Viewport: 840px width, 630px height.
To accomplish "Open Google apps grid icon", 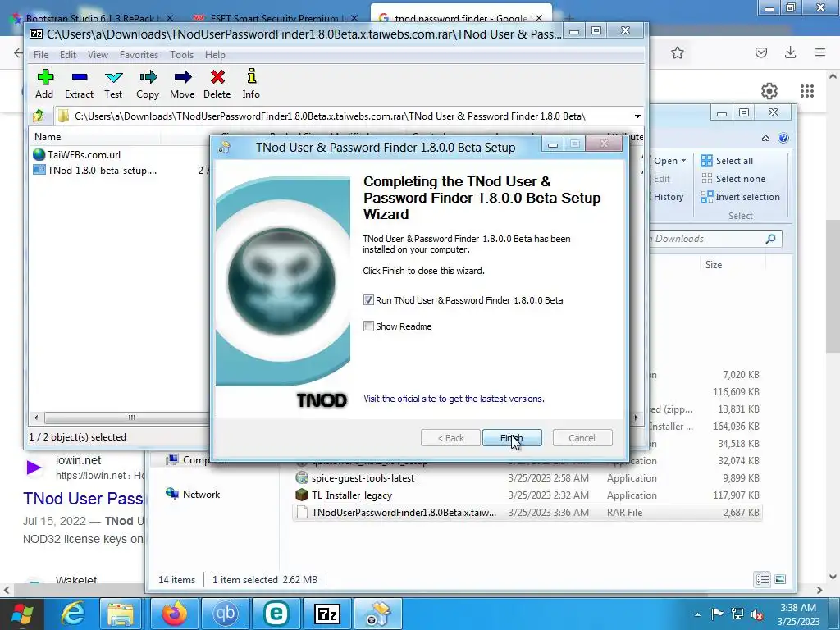I will click(807, 91).
